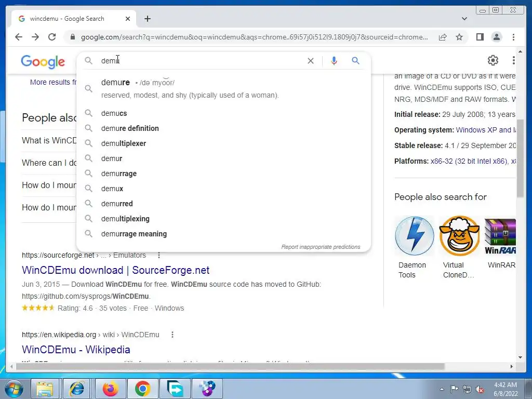This screenshot has height=399, width=532.
Task: Open the WinRAR thumbnail
Action: coord(500,236)
